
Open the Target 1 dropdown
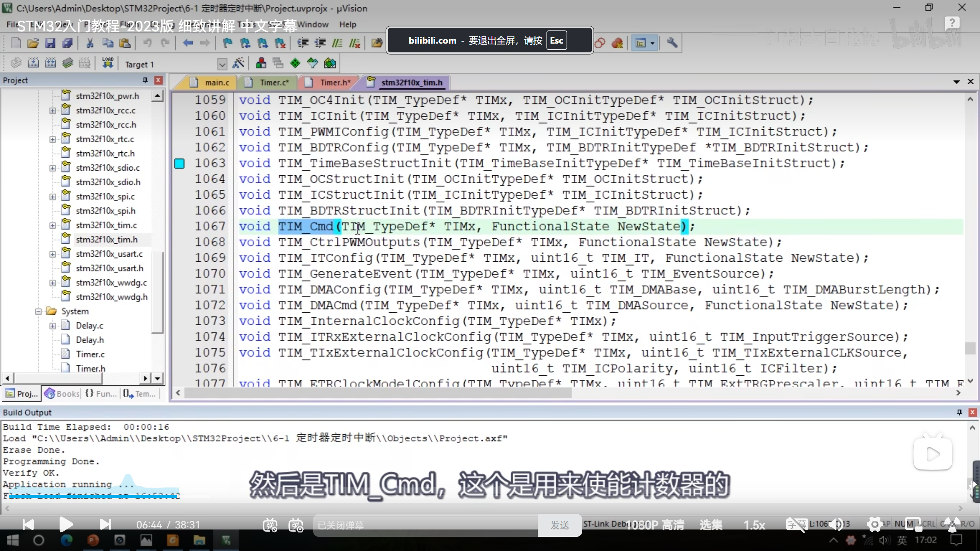click(222, 64)
